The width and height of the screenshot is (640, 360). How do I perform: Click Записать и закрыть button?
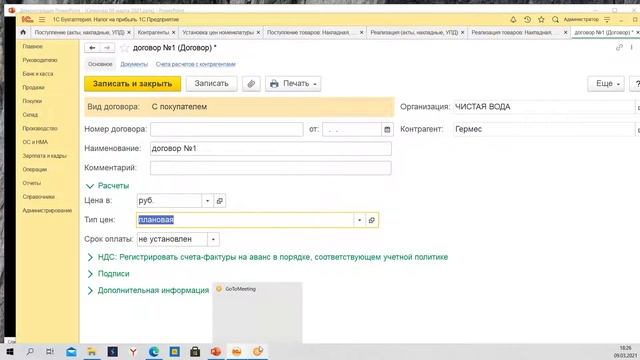[x=133, y=84]
